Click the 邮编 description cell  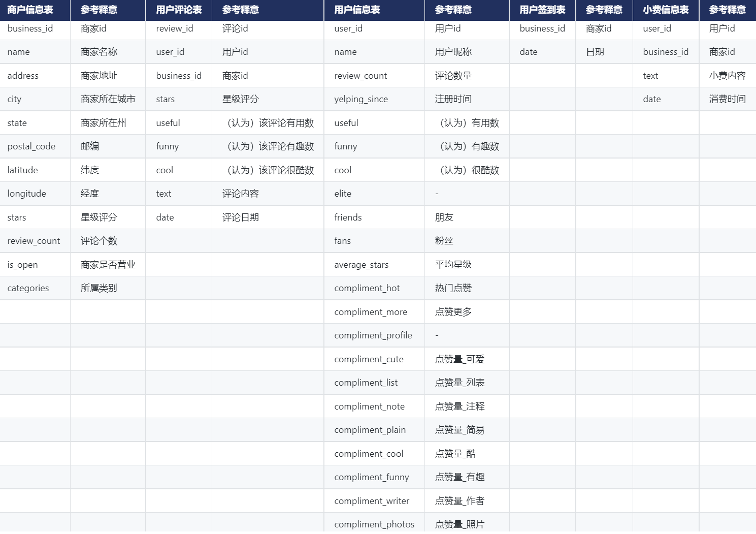108,146
